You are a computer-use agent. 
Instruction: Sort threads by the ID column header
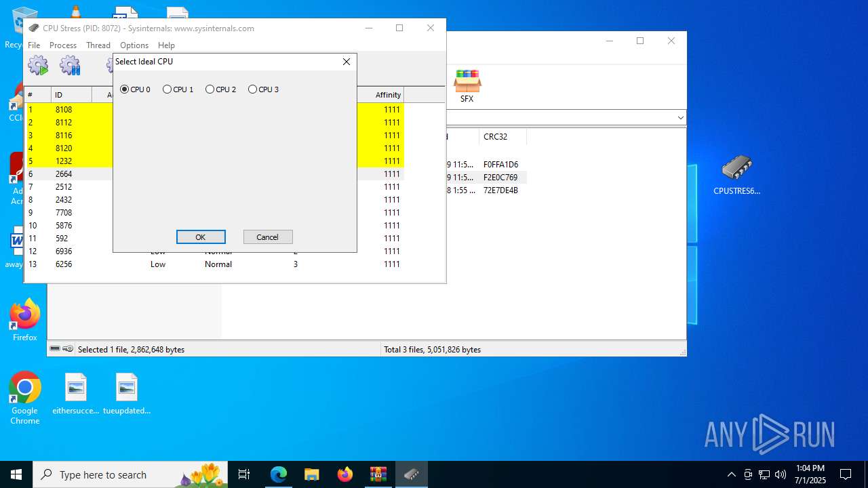tap(71, 95)
